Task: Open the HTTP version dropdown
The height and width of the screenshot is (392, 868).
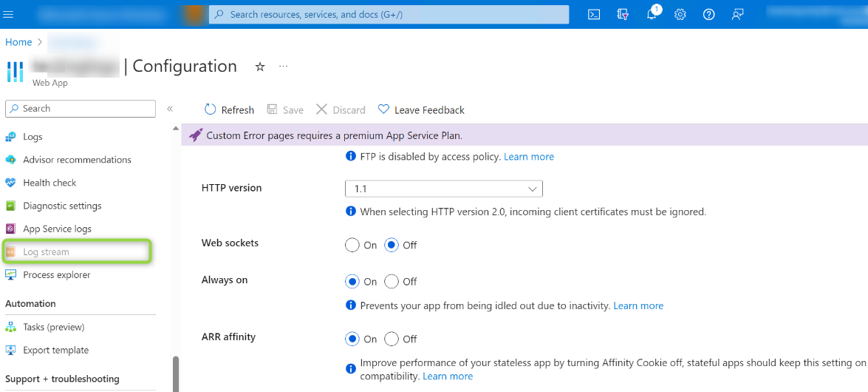Action: (x=444, y=189)
